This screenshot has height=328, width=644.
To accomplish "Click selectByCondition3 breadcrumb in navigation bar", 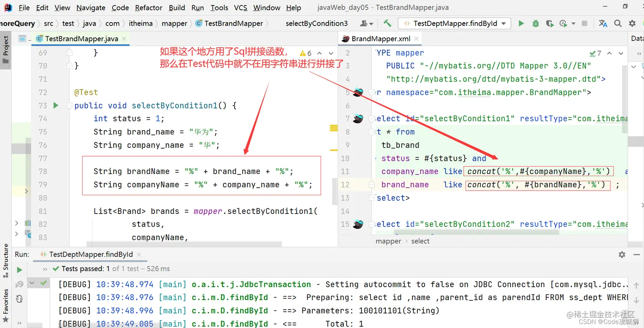I will coord(316,23).
